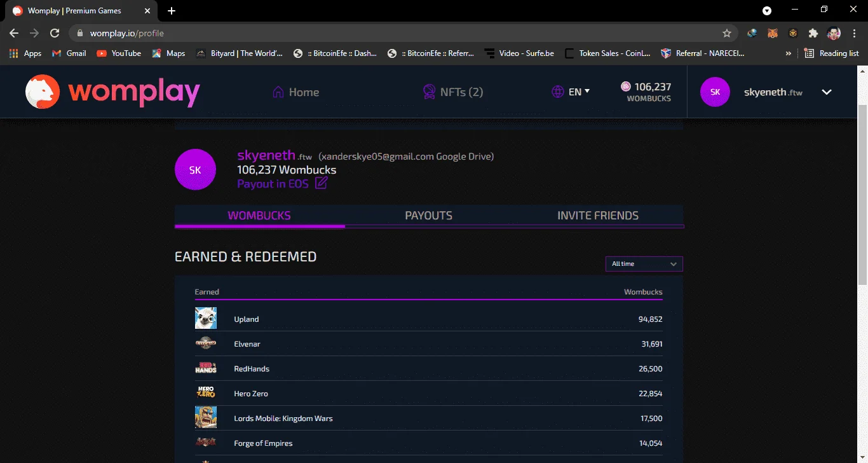
Task: Click the edit payout pencil icon
Action: point(322,183)
